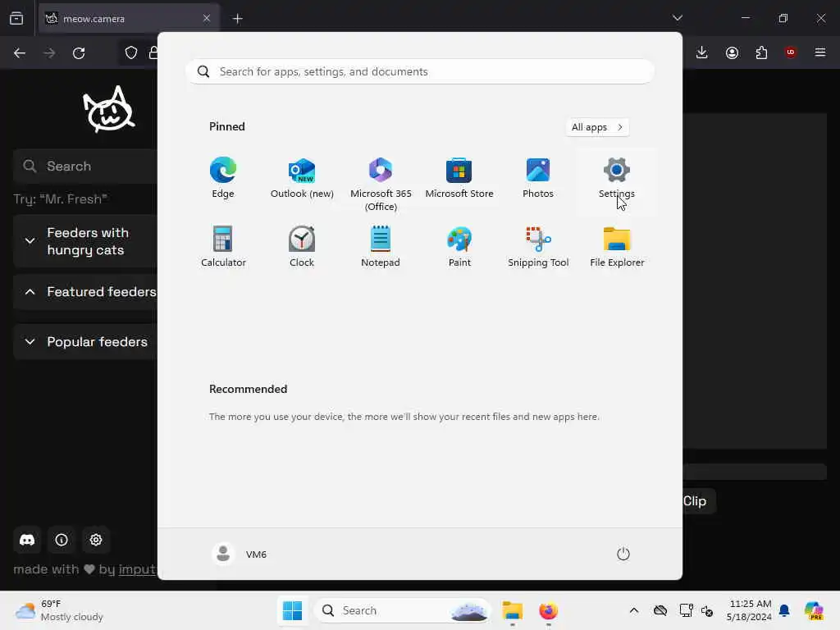
Task: Open File Explorer pinned in Start menu
Action: point(617,247)
